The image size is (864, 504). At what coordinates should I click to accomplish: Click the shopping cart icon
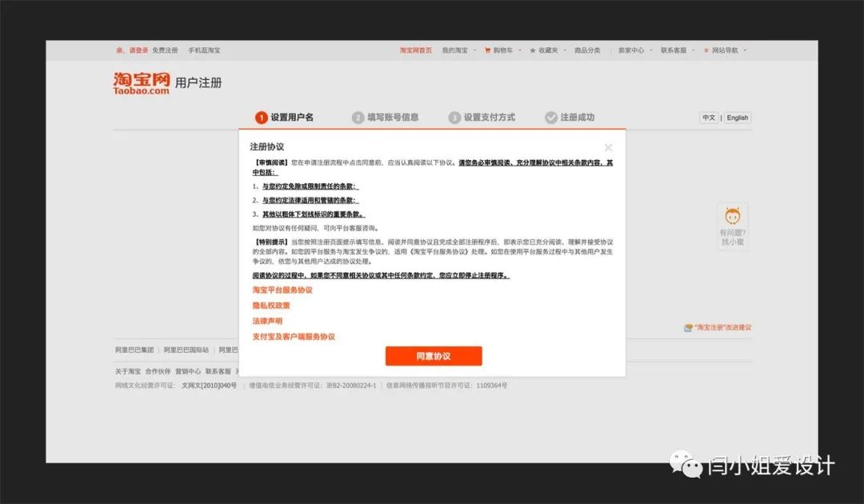[x=488, y=50]
